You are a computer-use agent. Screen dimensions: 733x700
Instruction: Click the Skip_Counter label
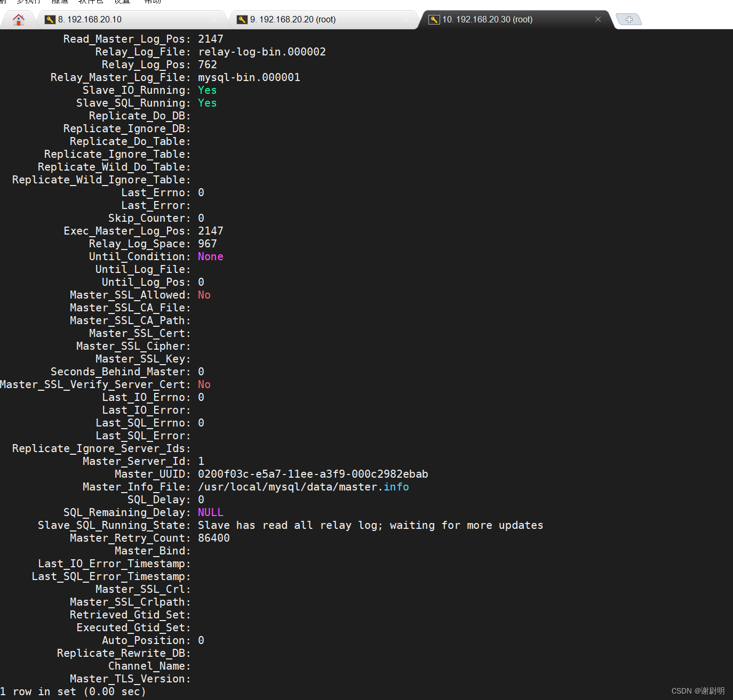[149, 218]
